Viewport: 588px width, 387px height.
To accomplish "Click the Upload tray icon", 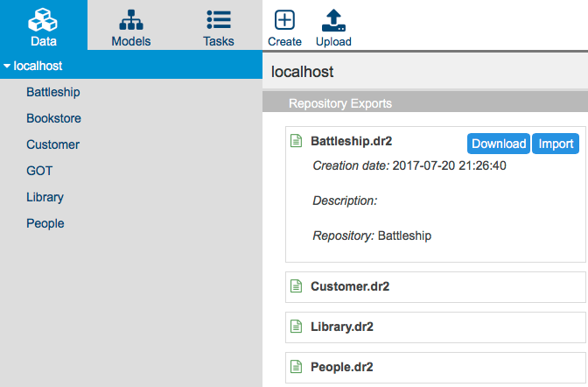I will tap(333, 20).
